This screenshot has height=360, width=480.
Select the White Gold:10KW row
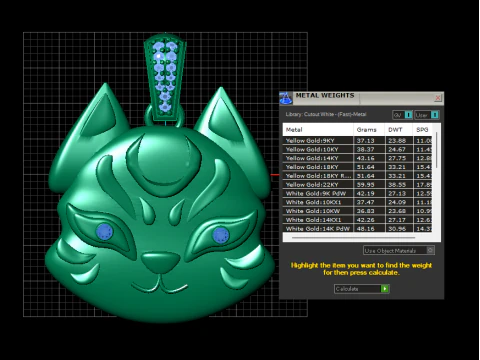coord(357,211)
